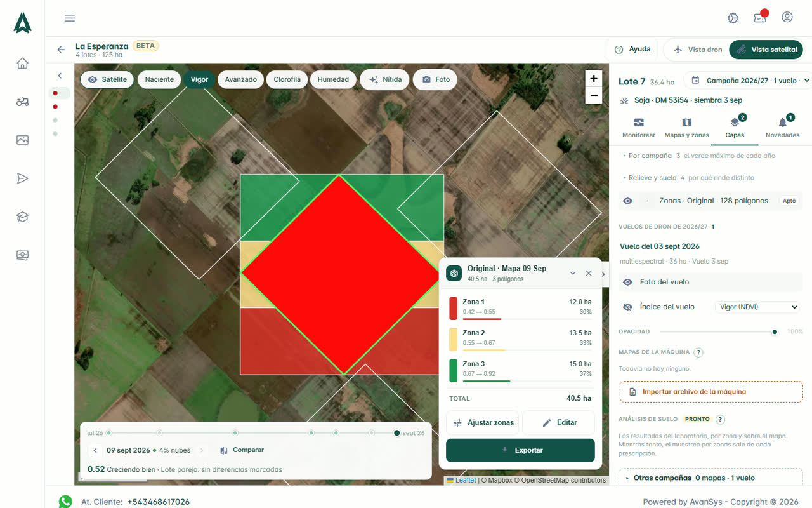Go to Home in sidebar
This screenshot has width=812, height=508.
coord(23,63)
